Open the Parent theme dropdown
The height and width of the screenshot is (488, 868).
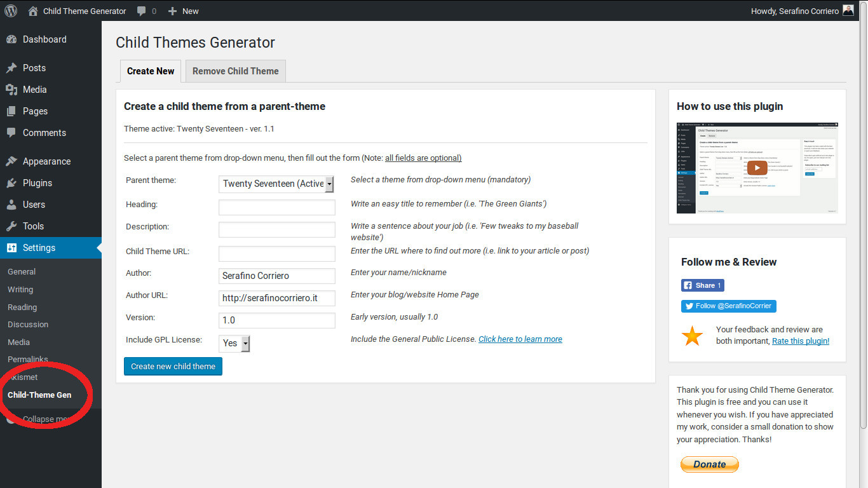coord(276,184)
